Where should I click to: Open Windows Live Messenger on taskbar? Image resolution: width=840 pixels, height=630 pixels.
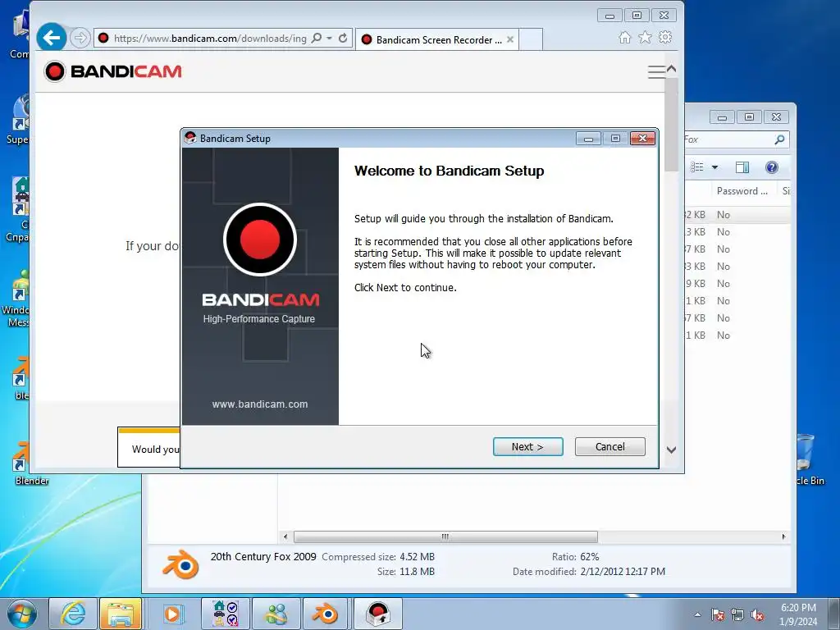(x=276, y=614)
